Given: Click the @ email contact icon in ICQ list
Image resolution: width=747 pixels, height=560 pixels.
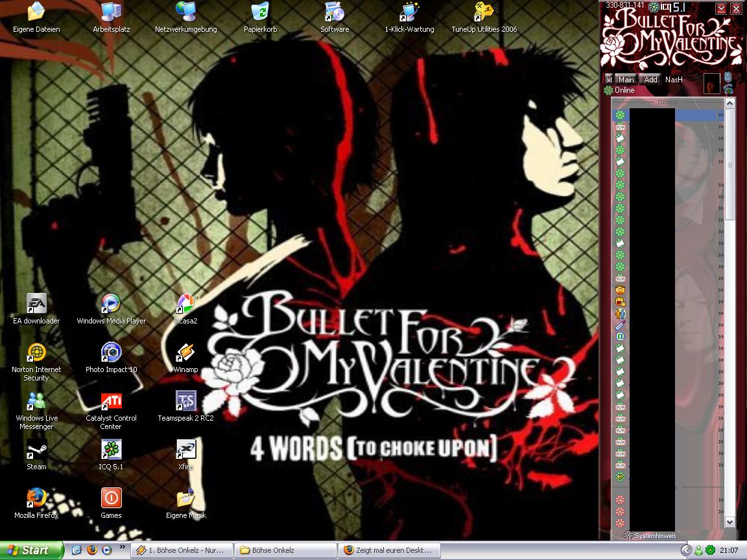Looking at the screenshot, I should tap(620, 336).
